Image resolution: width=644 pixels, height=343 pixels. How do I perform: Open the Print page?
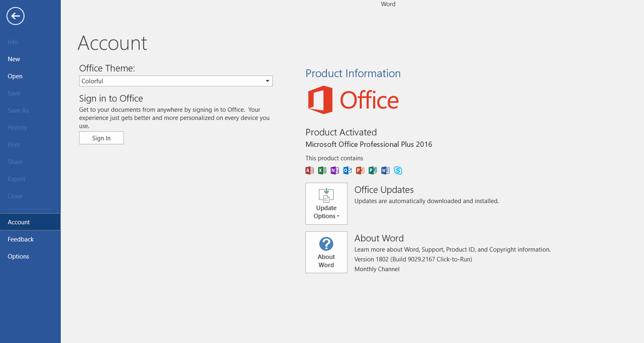click(30, 144)
